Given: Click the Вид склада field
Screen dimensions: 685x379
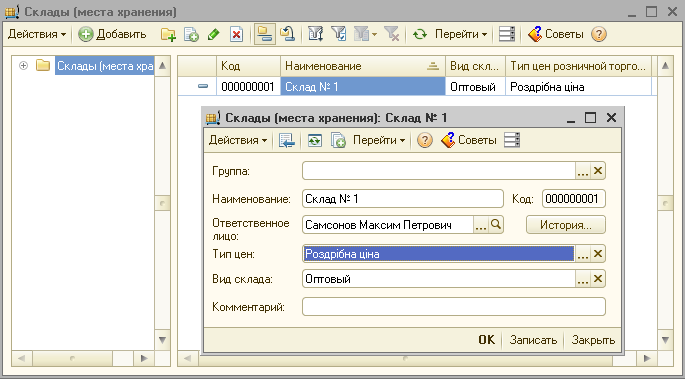Looking at the screenshot, I should pos(439,279).
